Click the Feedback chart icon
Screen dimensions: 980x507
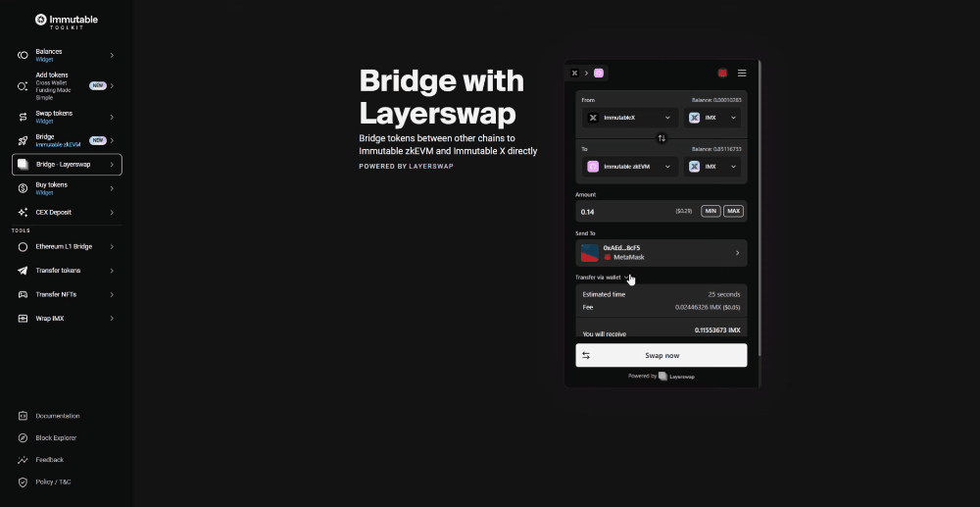[x=23, y=460]
